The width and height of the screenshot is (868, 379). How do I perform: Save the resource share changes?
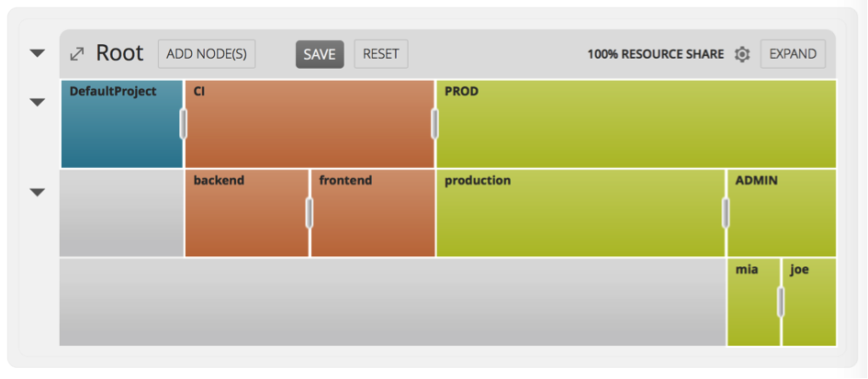click(320, 53)
